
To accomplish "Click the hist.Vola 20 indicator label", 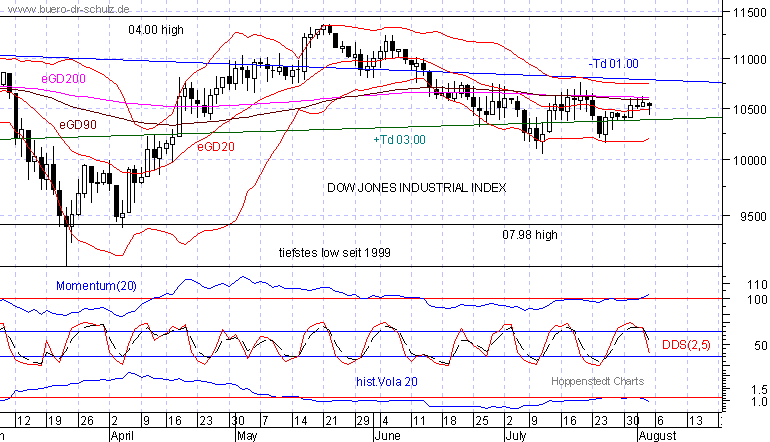I will point(387,382).
